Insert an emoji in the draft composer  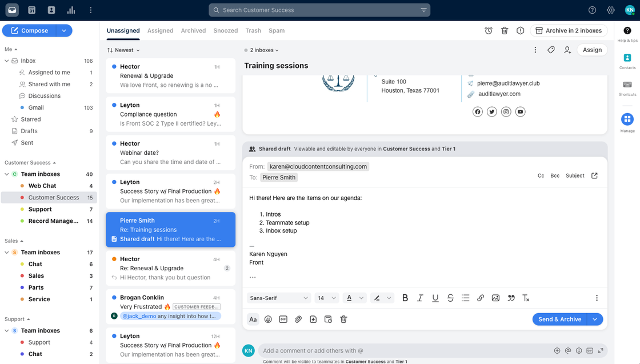pos(268,319)
